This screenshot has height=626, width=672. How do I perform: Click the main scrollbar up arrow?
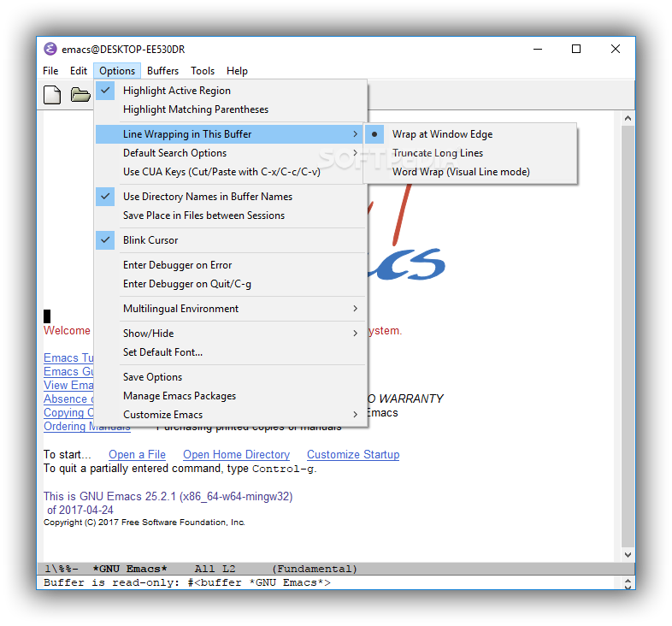coord(628,118)
